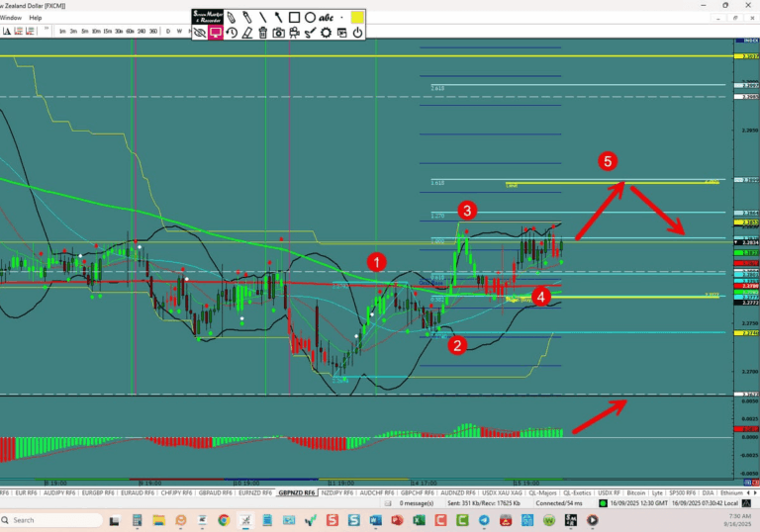Open the USDX XAU XAG chart tab
Viewport: 760px width, 532px height.
click(502, 492)
